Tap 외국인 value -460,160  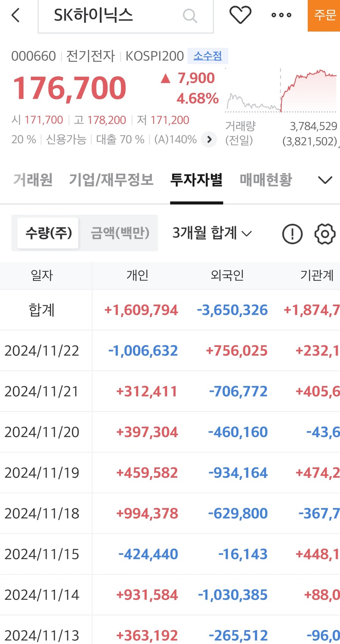238,432
